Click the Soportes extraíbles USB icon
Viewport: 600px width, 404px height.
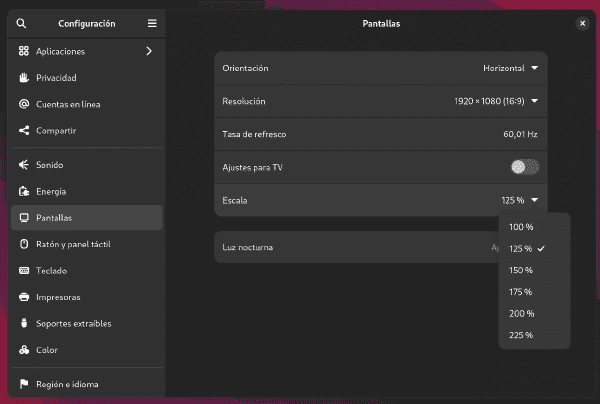click(x=24, y=323)
